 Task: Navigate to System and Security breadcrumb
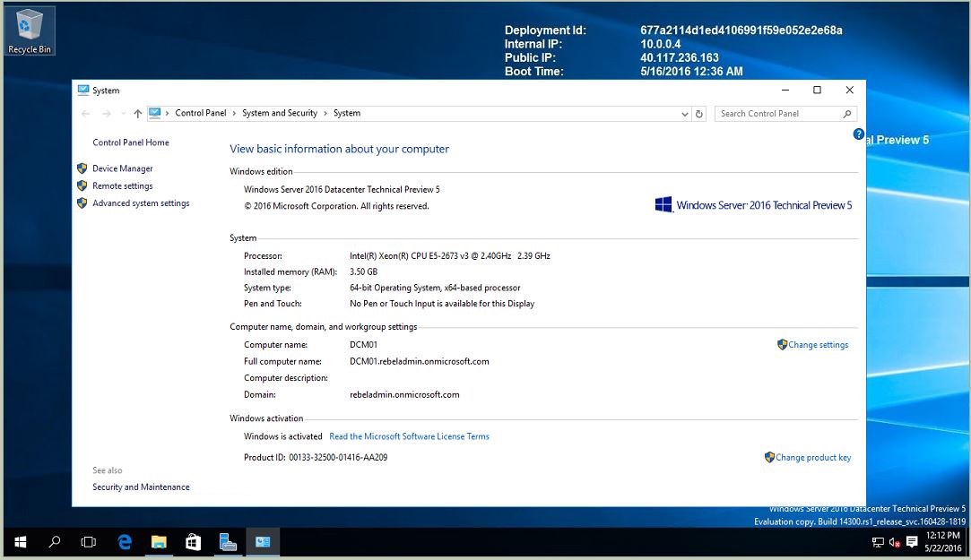(x=280, y=113)
